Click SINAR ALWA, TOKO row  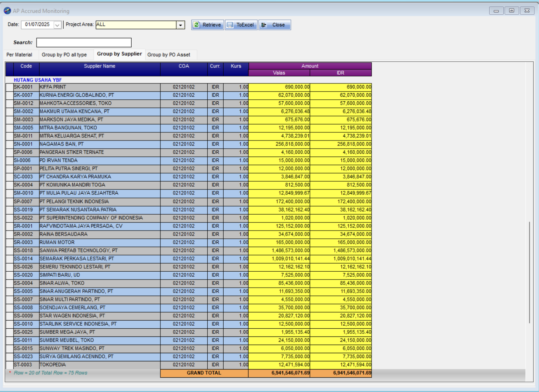[x=189, y=283]
